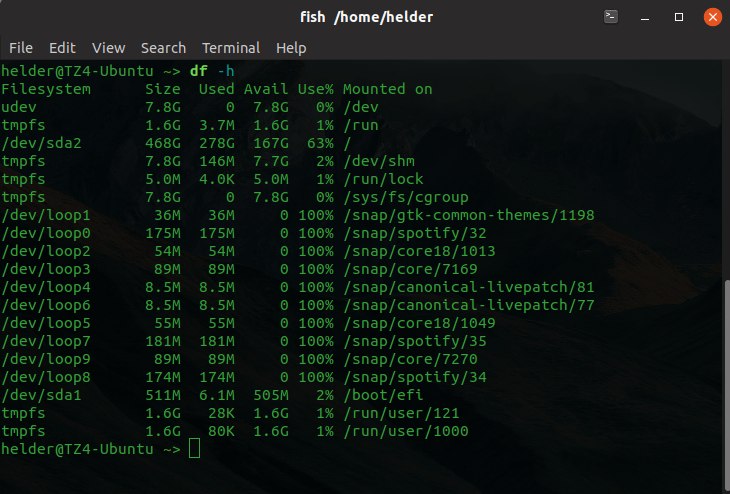Close the terminal with the orange X
The width and height of the screenshot is (730, 494).
click(712, 17)
